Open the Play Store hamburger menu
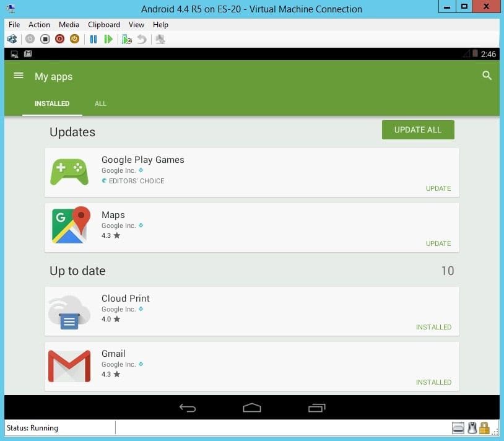The width and height of the screenshot is (504, 441). [x=19, y=76]
